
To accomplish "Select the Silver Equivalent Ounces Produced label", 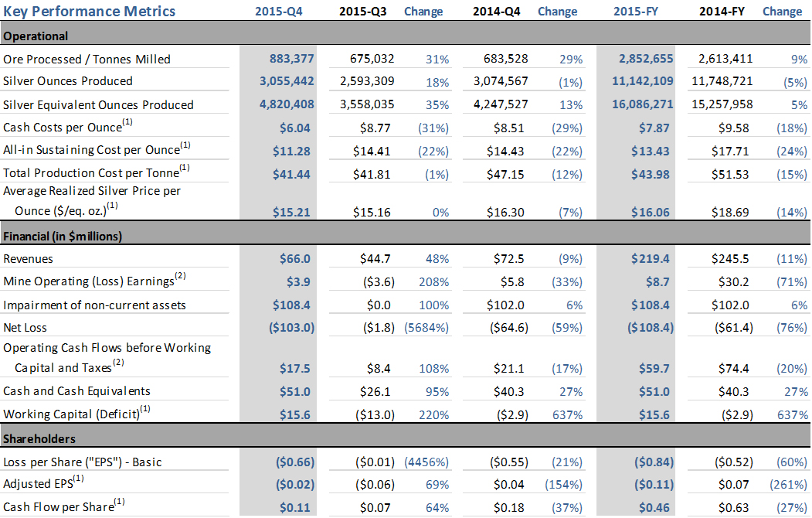I will [x=98, y=104].
